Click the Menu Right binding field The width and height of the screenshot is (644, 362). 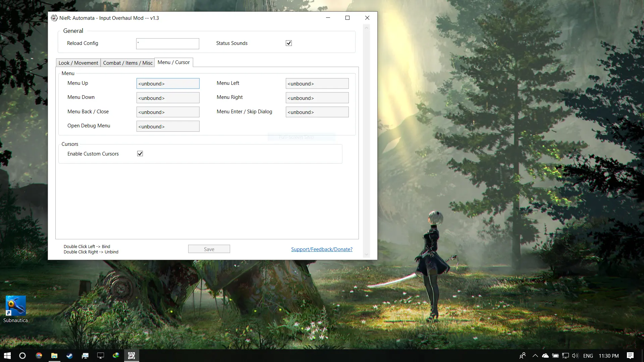317,98
